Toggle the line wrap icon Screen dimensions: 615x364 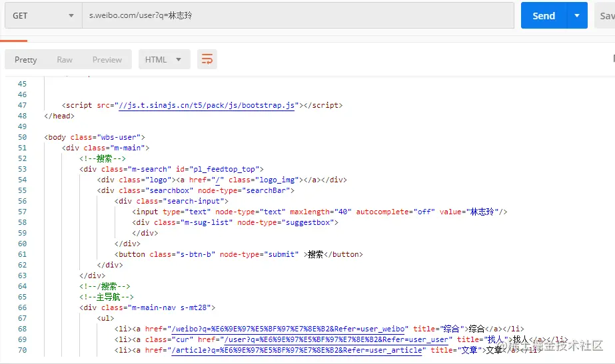(207, 59)
